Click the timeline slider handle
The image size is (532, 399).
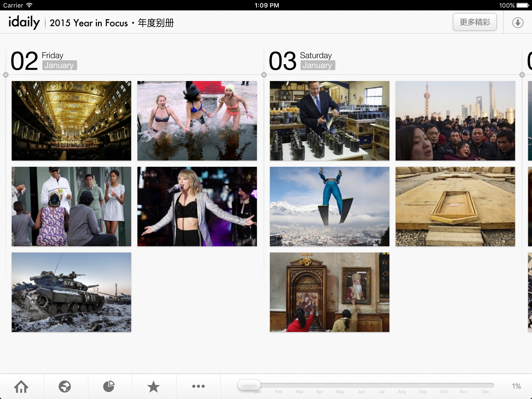click(249, 385)
